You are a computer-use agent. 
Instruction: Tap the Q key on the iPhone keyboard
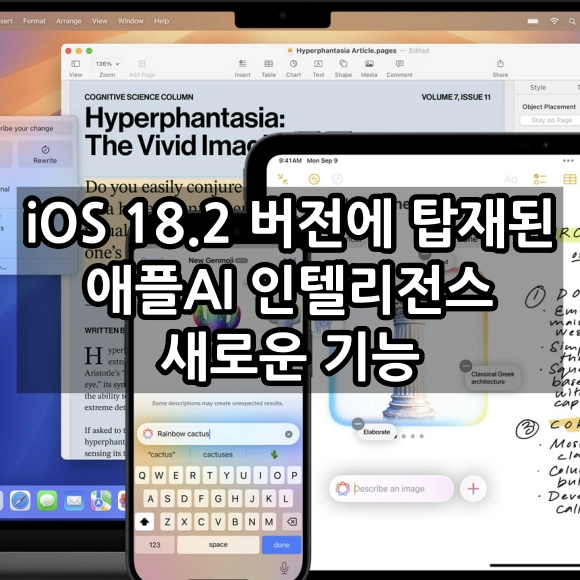click(142, 475)
